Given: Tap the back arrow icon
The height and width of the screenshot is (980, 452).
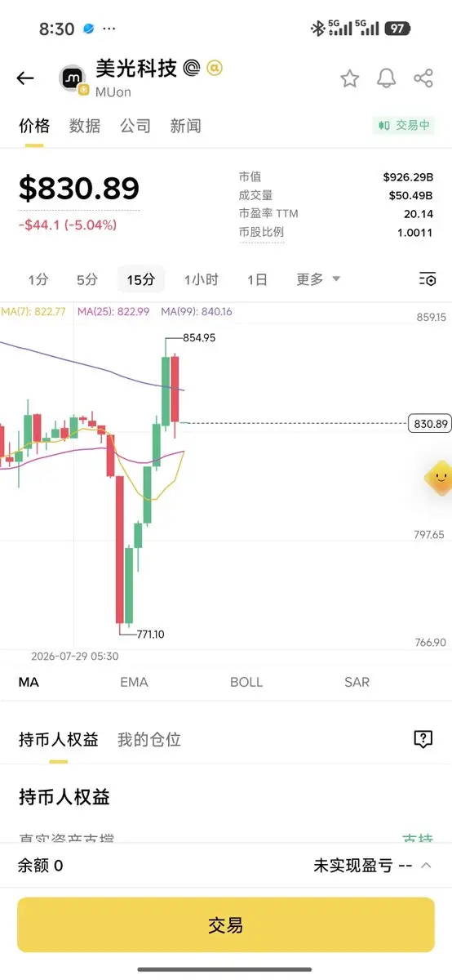Looking at the screenshot, I should [25, 78].
